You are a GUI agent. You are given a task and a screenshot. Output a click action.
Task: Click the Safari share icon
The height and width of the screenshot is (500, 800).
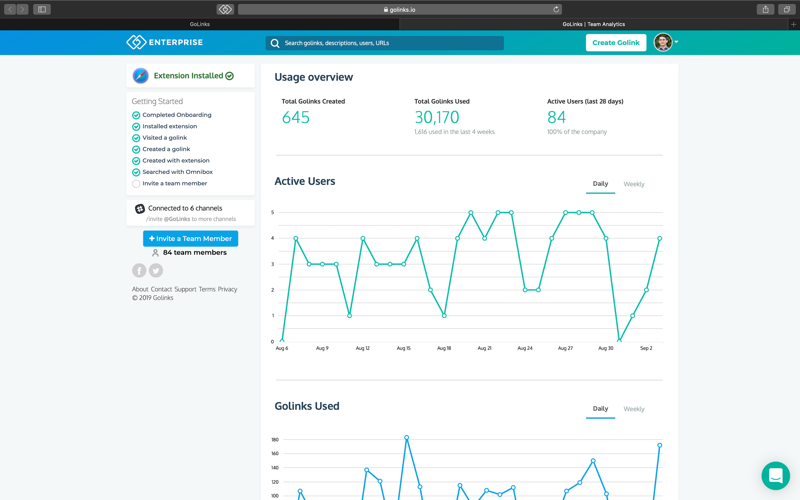click(x=765, y=9)
